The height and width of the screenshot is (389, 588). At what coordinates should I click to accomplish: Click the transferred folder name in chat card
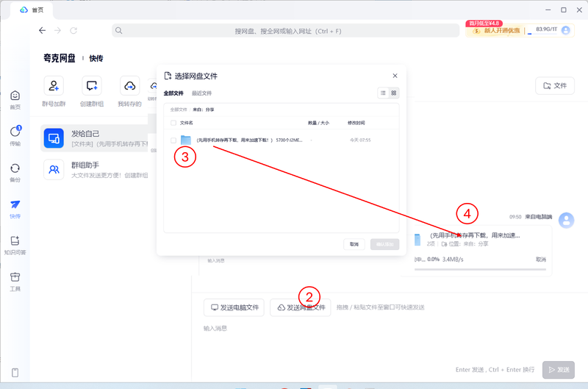point(475,235)
